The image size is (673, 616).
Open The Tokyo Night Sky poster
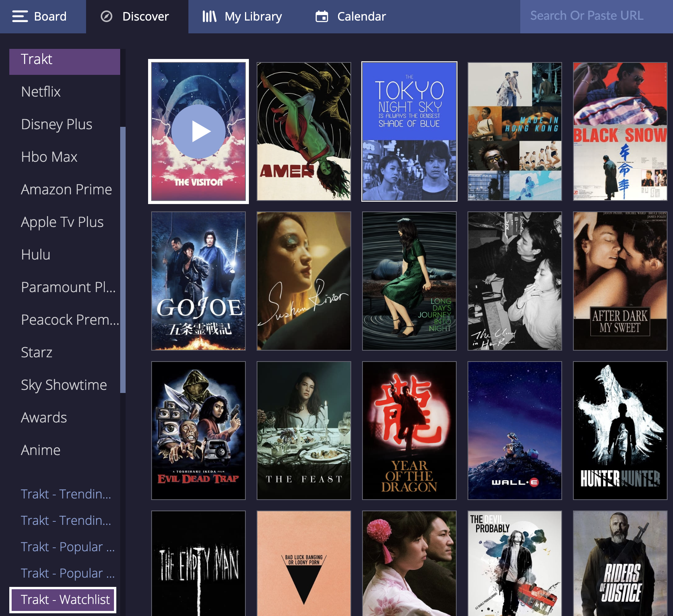[409, 132]
